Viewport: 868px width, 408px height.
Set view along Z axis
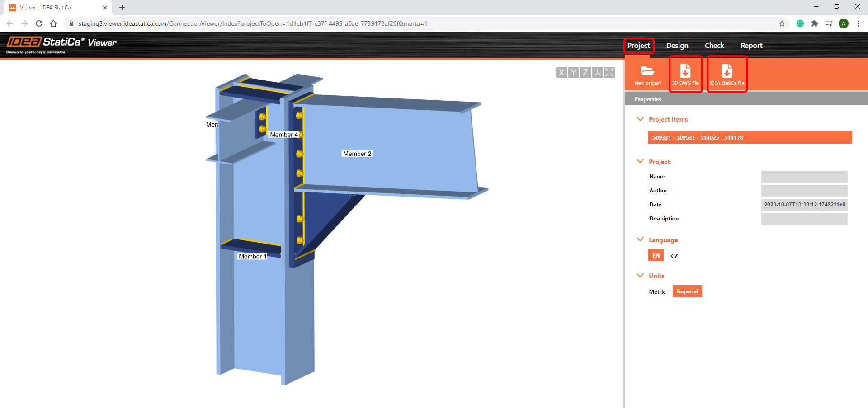(585, 72)
